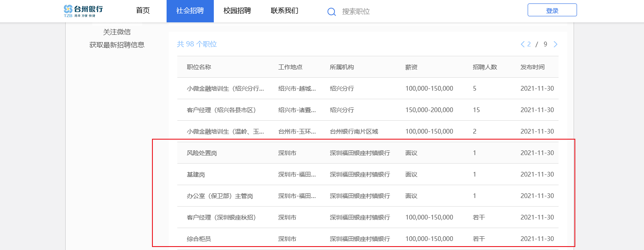Open job 客户经理（绍兴各县市区）

pos(221,110)
